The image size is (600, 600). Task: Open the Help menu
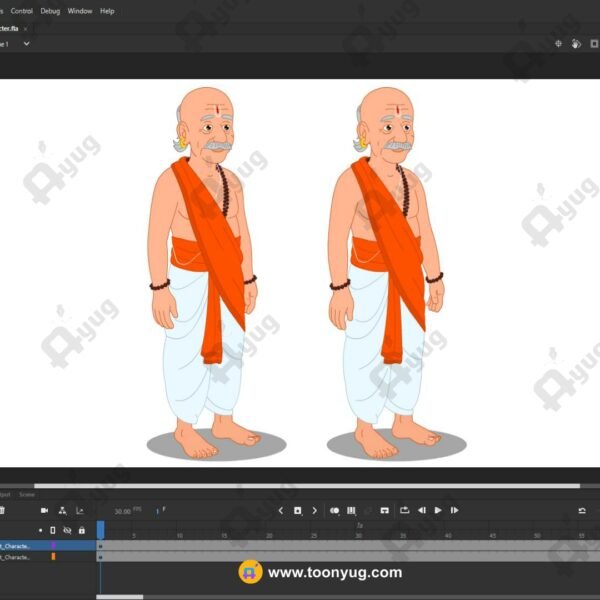click(107, 11)
